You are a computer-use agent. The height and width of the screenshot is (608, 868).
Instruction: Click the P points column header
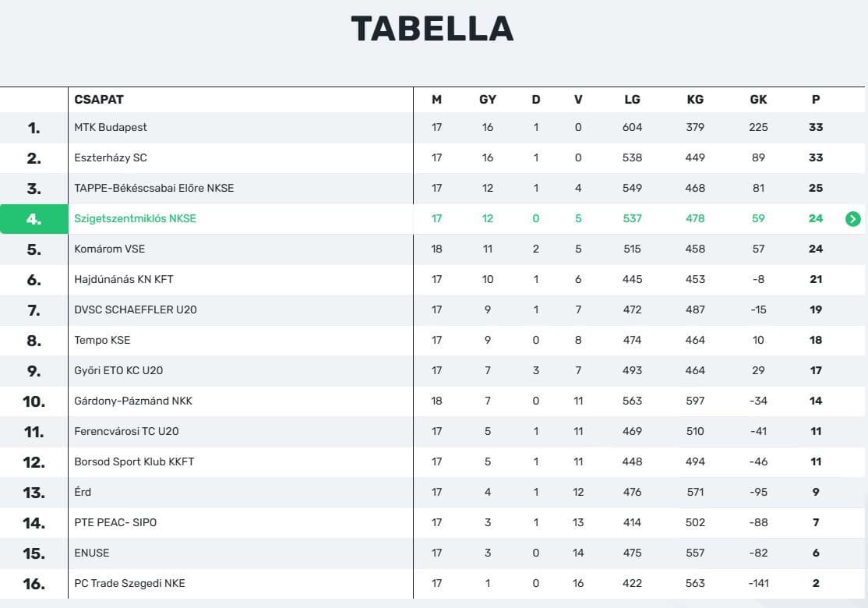816,100
